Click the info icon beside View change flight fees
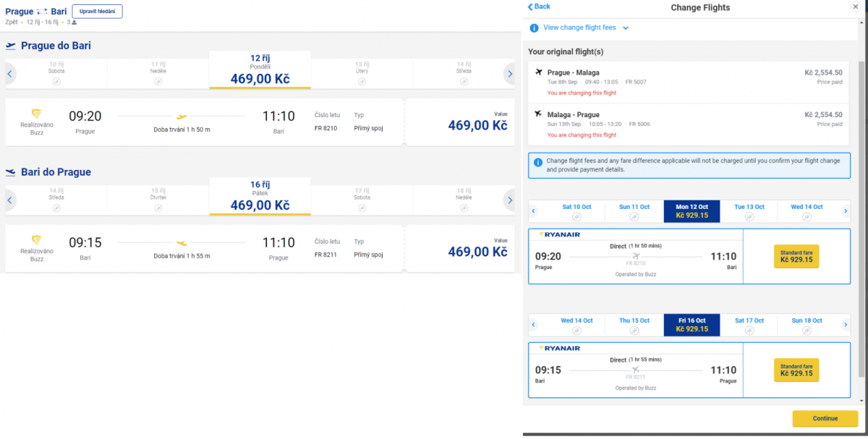This screenshot has height=439, width=868. point(534,28)
